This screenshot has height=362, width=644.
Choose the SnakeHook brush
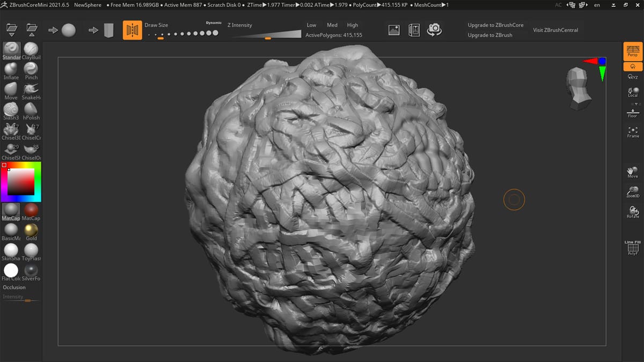[31, 91]
